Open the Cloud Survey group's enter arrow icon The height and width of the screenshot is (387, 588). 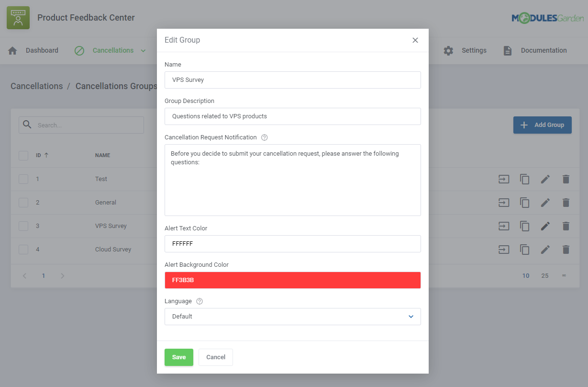[503, 249]
